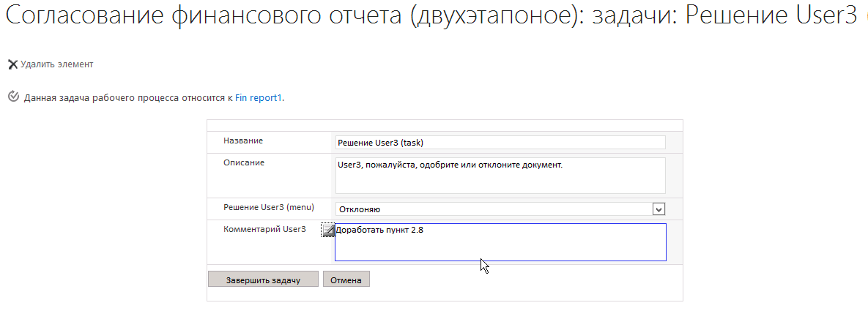Click the edit icon beside Комментарий User3 field
868x311 pixels.
point(328,231)
